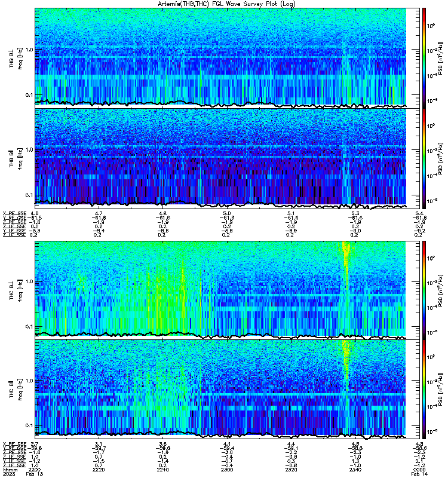Click the 'X_RE_GSE' row label under the THB panels
Viewport: 448px width, 478px height.
coord(14,213)
